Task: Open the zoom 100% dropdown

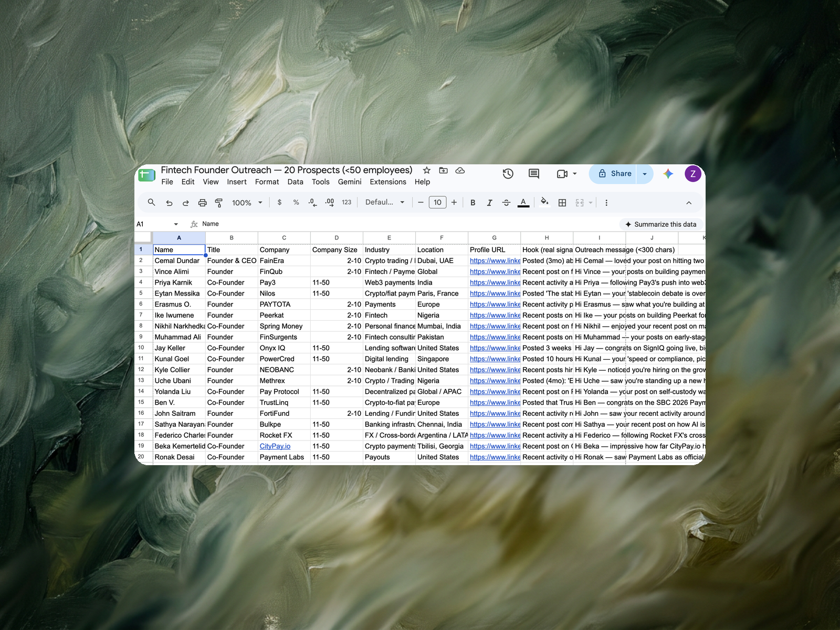Action: pyautogui.click(x=247, y=203)
